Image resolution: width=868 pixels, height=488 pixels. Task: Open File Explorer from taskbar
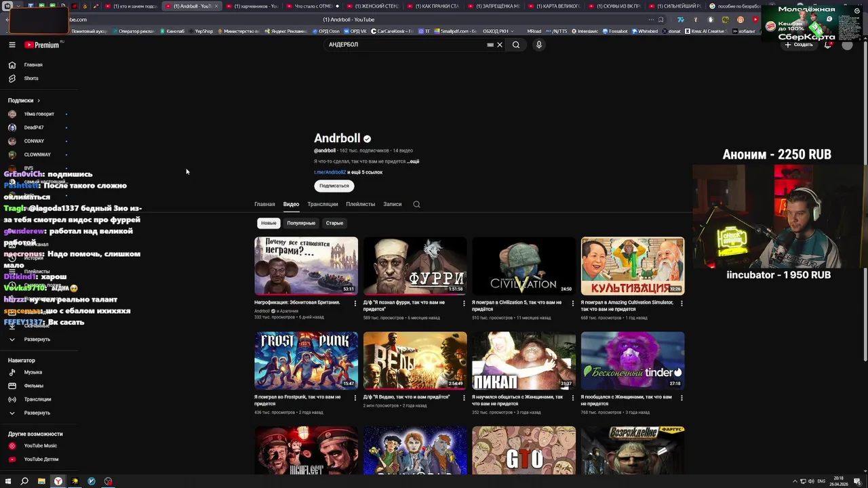click(x=41, y=481)
